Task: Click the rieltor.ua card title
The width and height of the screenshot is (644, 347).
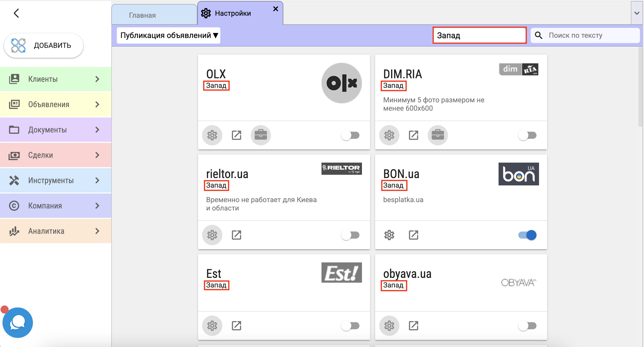Action: coord(227,174)
